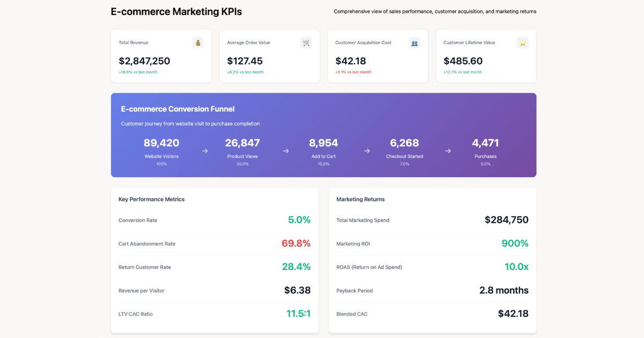Viewport: 644px width, 338px height.
Task: Click the $6.38 revenue per visitor value
Action: coord(297,290)
